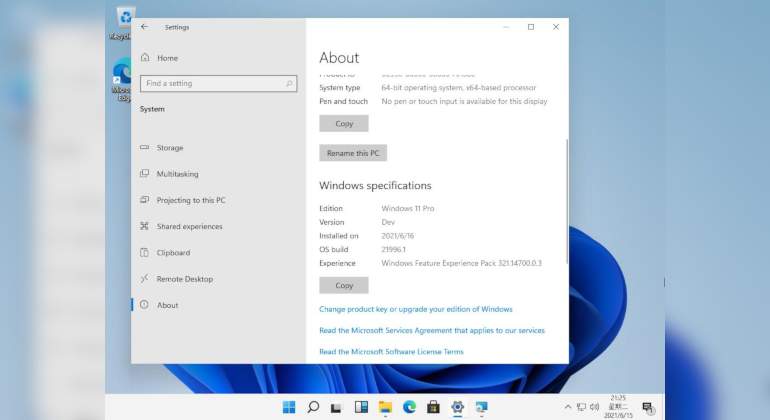
Task: Show hidden tray icons chevron
Action: pyautogui.click(x=568, y=407)
